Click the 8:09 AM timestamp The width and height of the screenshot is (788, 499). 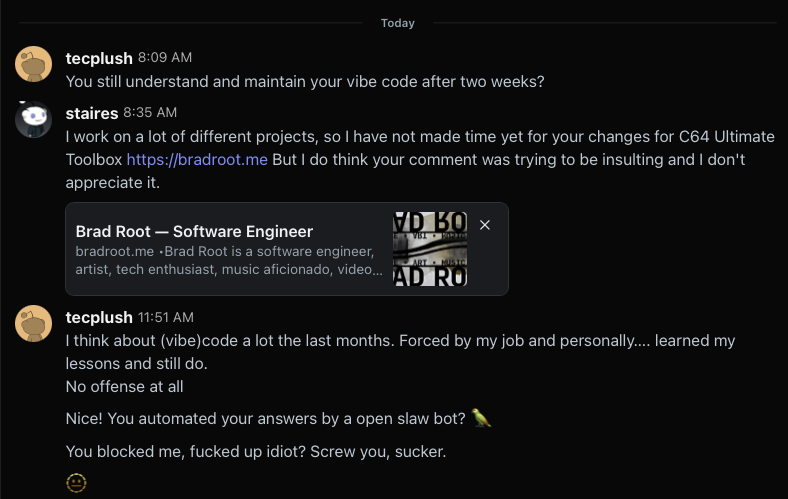coord(165,58)
